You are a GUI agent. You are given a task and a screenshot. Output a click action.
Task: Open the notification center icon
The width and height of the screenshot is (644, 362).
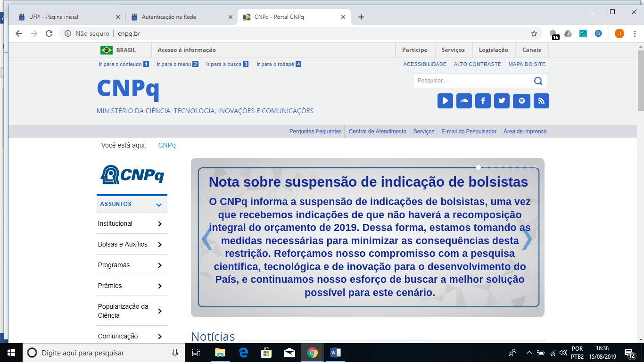(629, 353)
